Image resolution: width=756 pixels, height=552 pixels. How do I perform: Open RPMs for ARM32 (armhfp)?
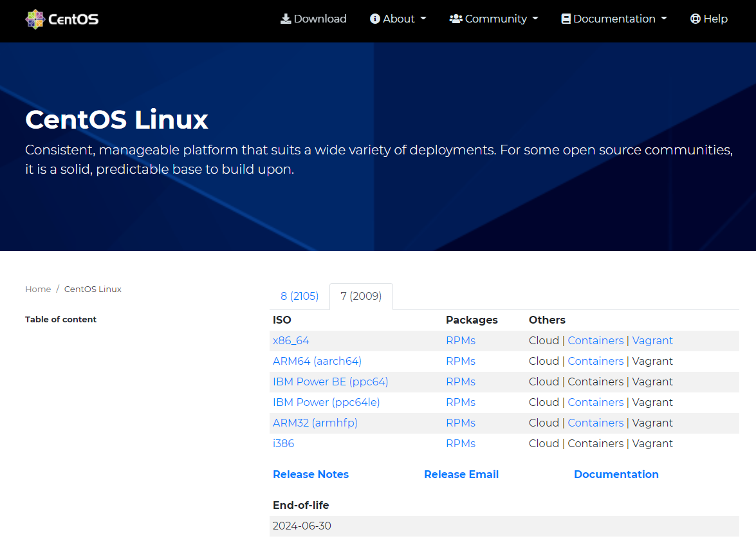pyautogui.click(x=461, y=423)
